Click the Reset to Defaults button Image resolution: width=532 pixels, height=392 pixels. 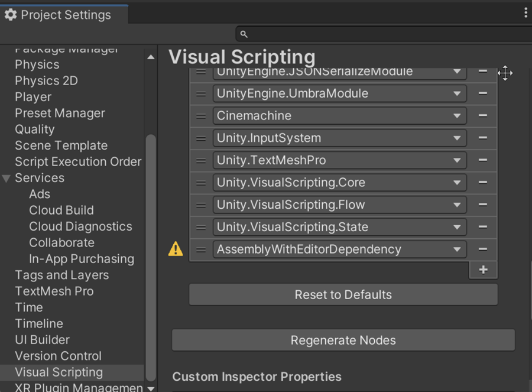(343, 294)
